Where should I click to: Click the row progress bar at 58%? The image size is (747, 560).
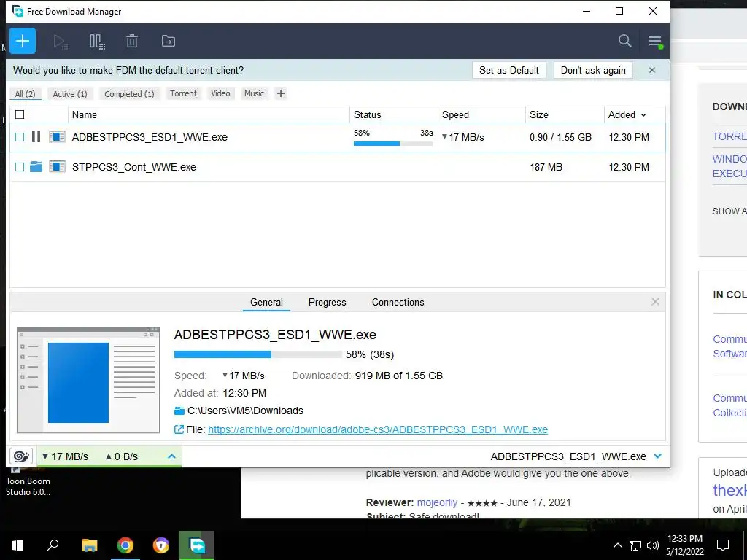393,144
